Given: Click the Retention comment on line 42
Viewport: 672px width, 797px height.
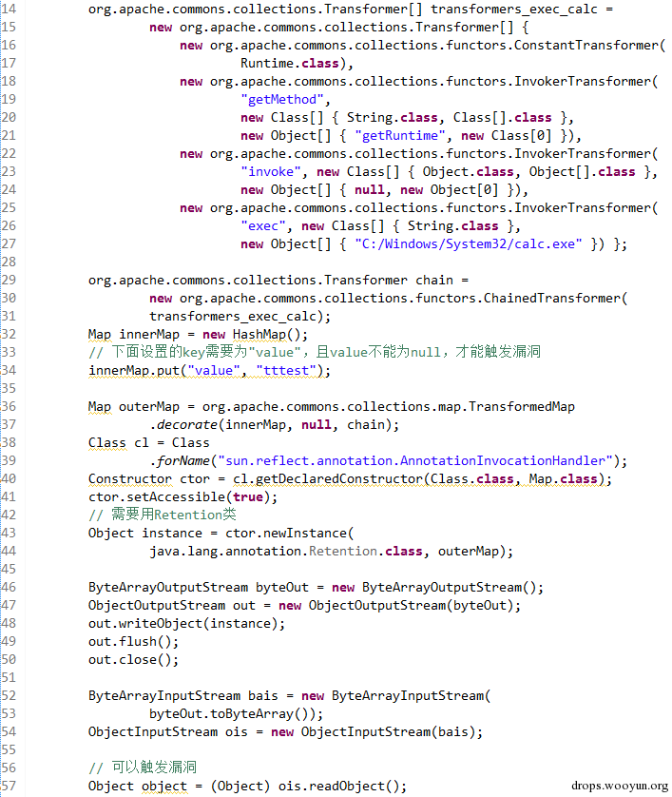Looking at the screenshot, I should click(x=163, y=515).
